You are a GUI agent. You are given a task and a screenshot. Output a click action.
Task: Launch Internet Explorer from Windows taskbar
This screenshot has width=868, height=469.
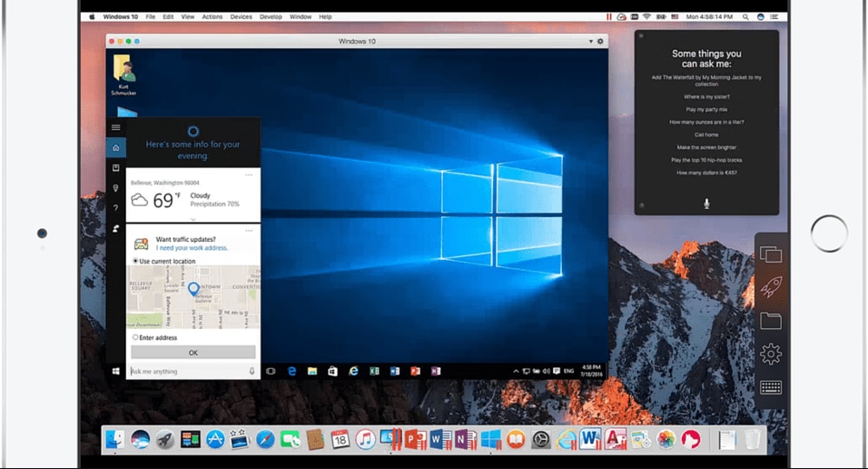(353, 372)
